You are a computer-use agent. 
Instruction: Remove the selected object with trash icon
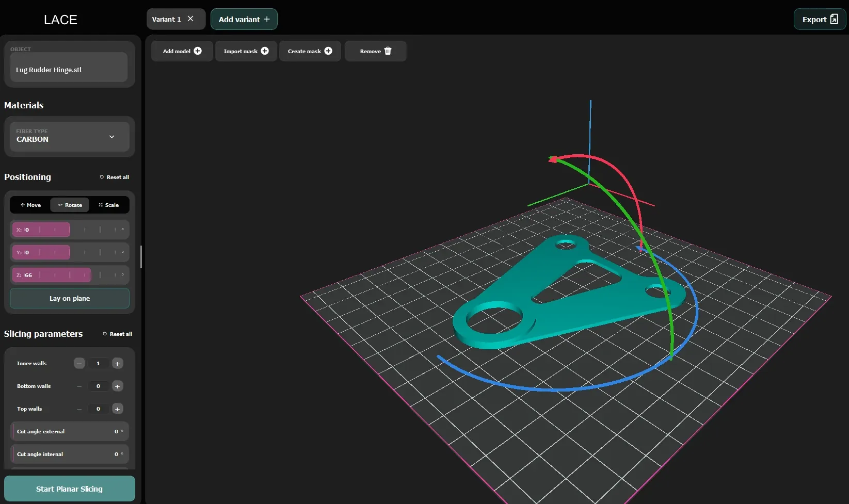point(376,51)
